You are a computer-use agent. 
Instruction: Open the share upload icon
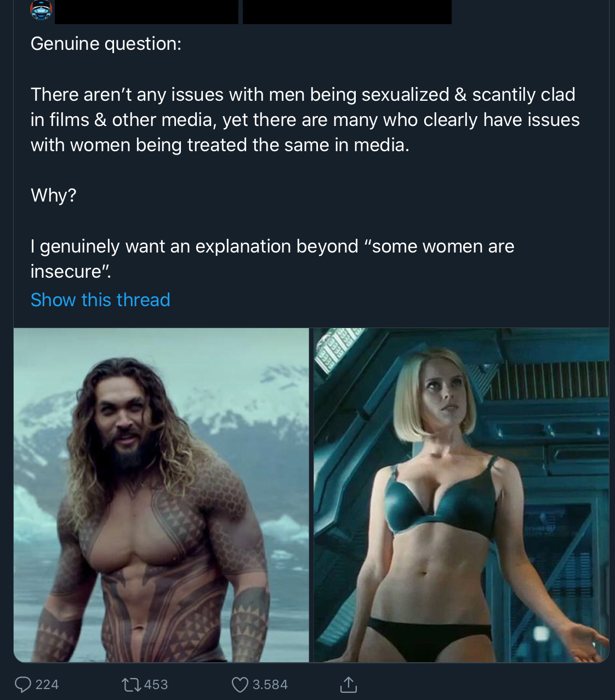click(348, 684)
